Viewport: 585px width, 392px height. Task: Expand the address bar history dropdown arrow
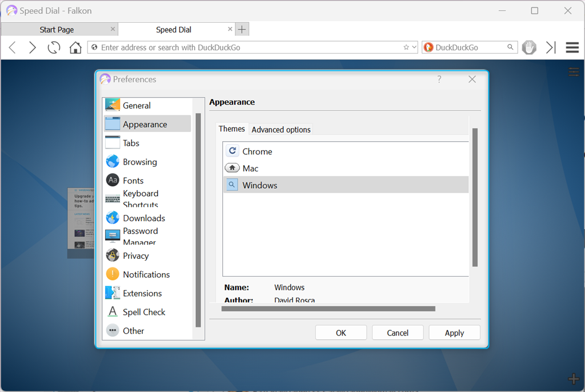[414, 47]
